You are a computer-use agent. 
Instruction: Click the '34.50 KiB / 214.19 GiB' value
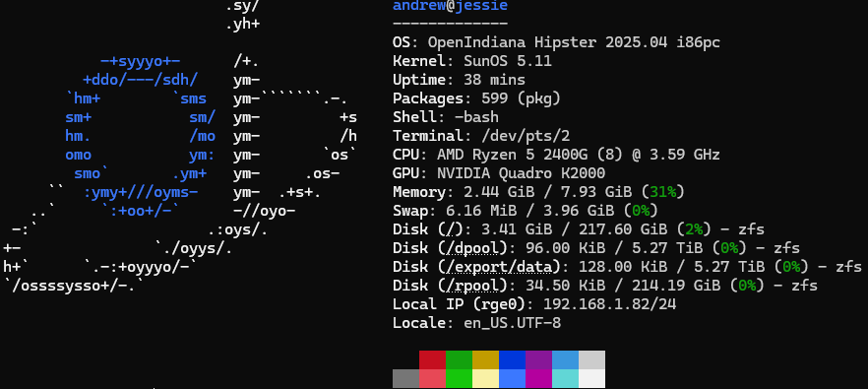point(623,286)
